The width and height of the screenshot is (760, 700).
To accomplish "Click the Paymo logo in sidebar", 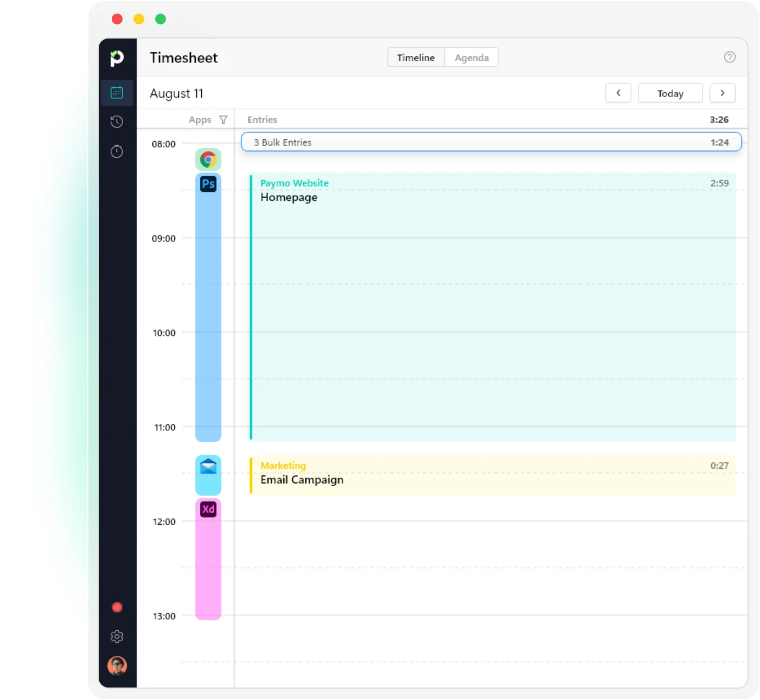I will (117, 58).
